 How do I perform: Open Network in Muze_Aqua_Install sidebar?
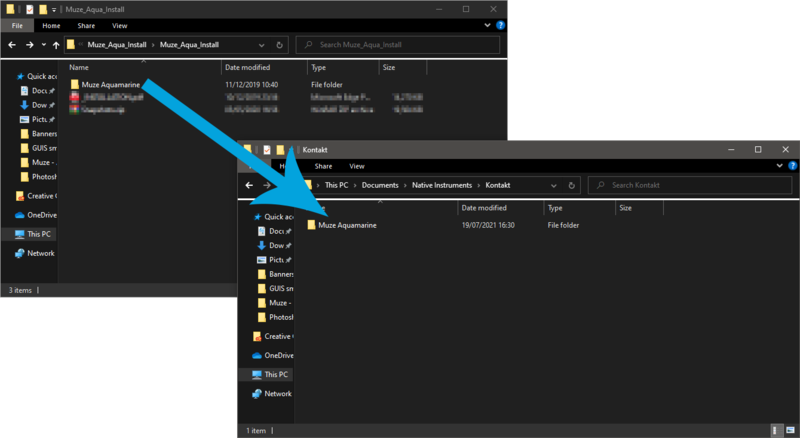point(35,253)
